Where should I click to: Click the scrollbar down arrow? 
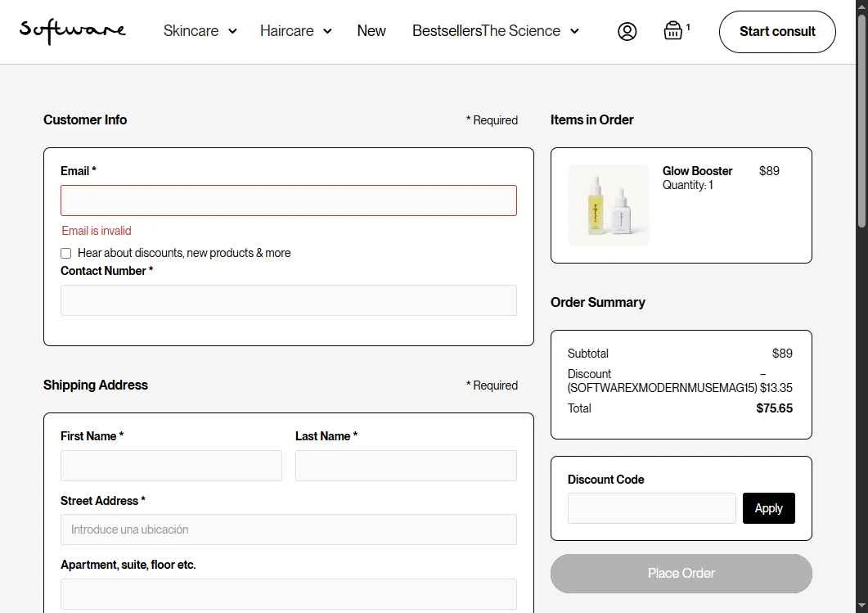(x=861, y=607)
